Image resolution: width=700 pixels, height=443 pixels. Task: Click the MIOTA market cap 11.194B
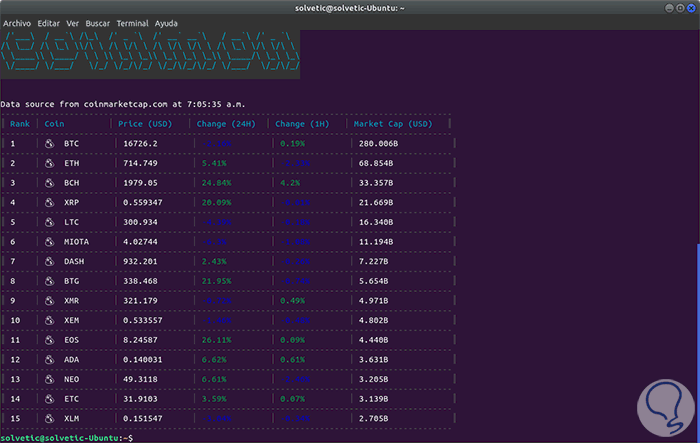point(376,242)
